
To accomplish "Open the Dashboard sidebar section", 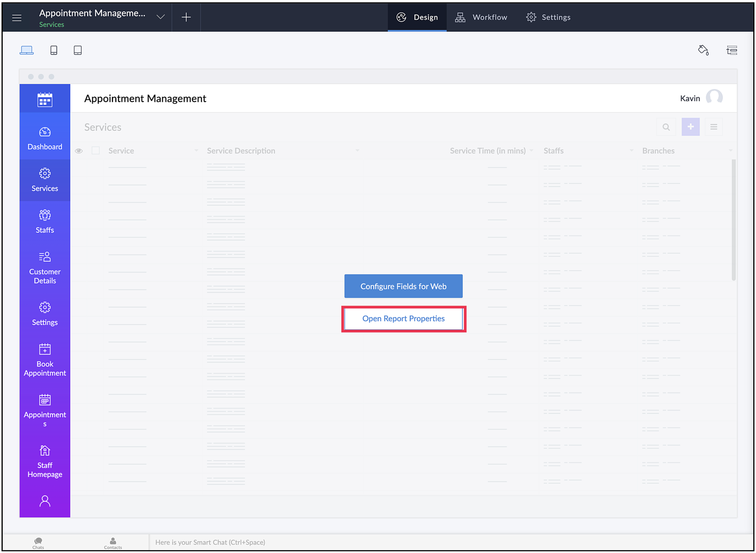I will pyautogui.click(x=45, y=139).
